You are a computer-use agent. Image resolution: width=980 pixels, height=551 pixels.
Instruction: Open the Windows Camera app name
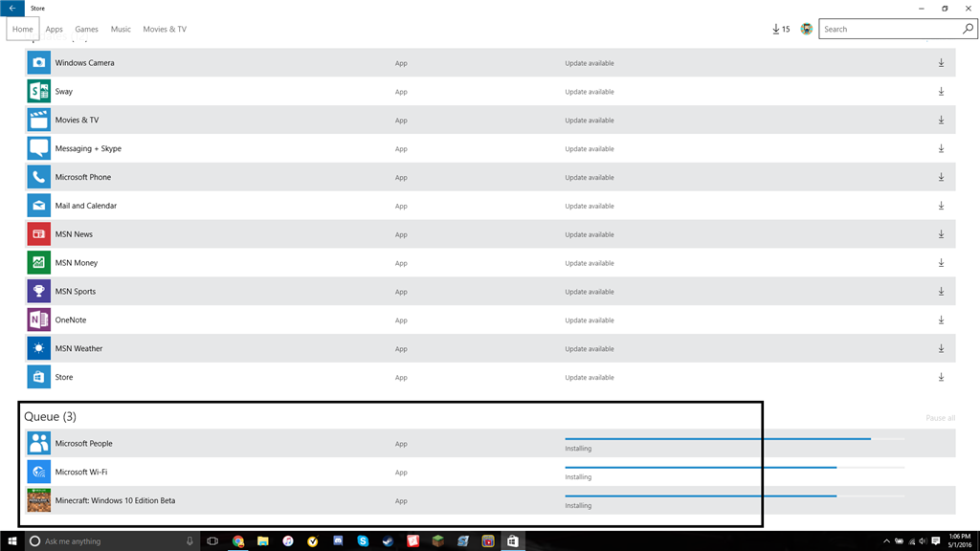point(84,62)
